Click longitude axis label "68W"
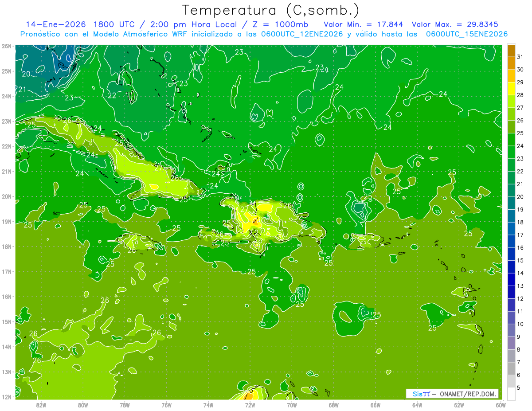This screenshot has height=411, width=532. [x=333, y=405]
